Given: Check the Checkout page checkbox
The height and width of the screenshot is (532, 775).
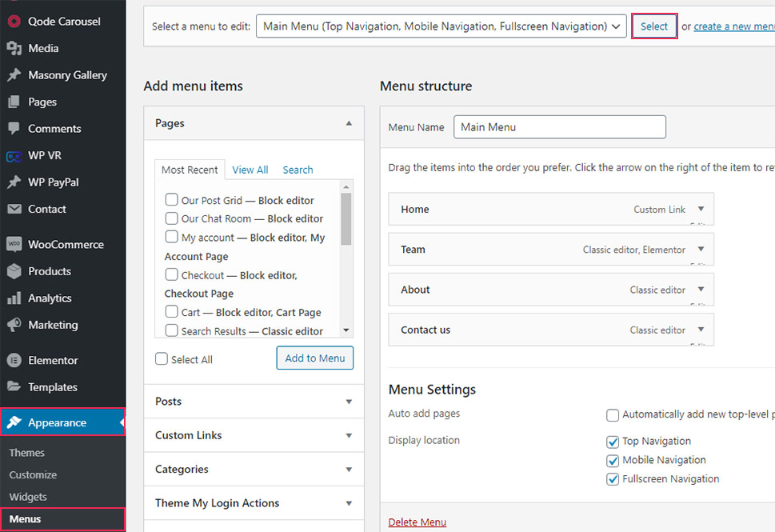Looking at the screenshot, I should tap(171, 274).
